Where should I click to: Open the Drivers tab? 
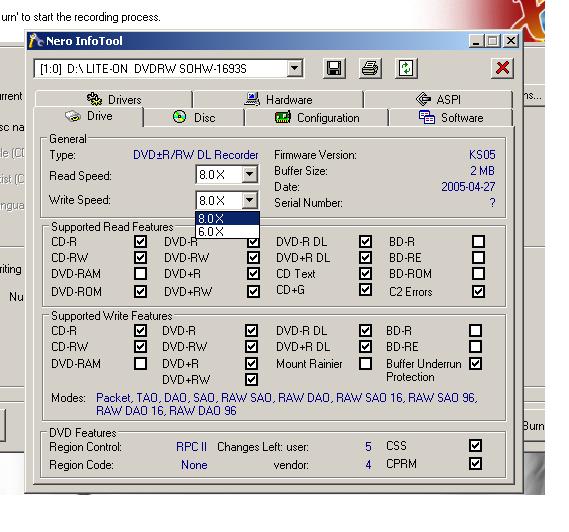pos(114,99)
